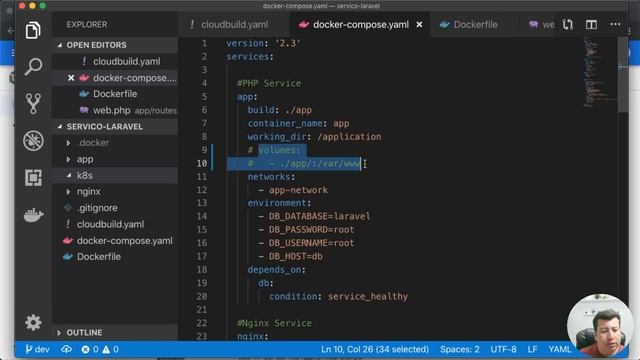Click 'DB_DATABASE=laravel' on line 14
Viewport: 640px width, 360px height.
(320, 216)
